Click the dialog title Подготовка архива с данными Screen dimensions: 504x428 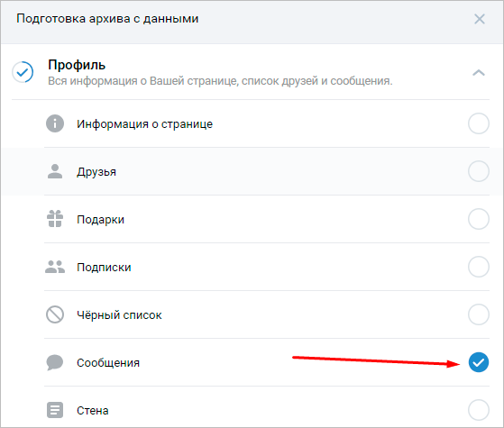[x=107, y=19]
